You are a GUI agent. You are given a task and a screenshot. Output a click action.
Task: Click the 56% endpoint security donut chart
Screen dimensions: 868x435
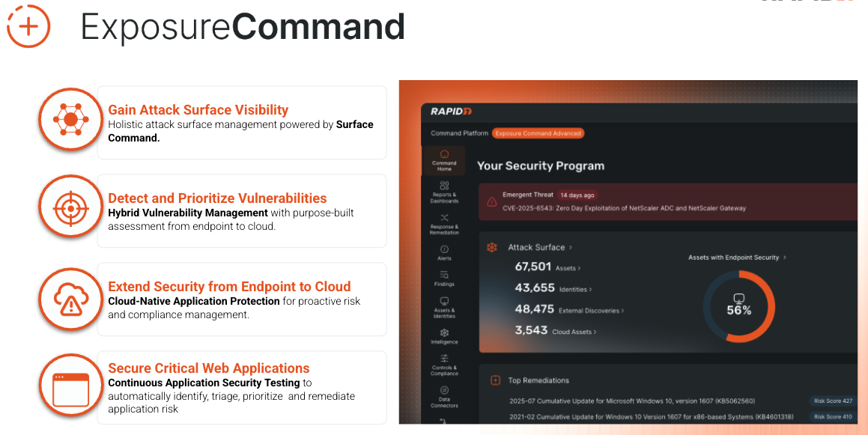tap(739, 305)
